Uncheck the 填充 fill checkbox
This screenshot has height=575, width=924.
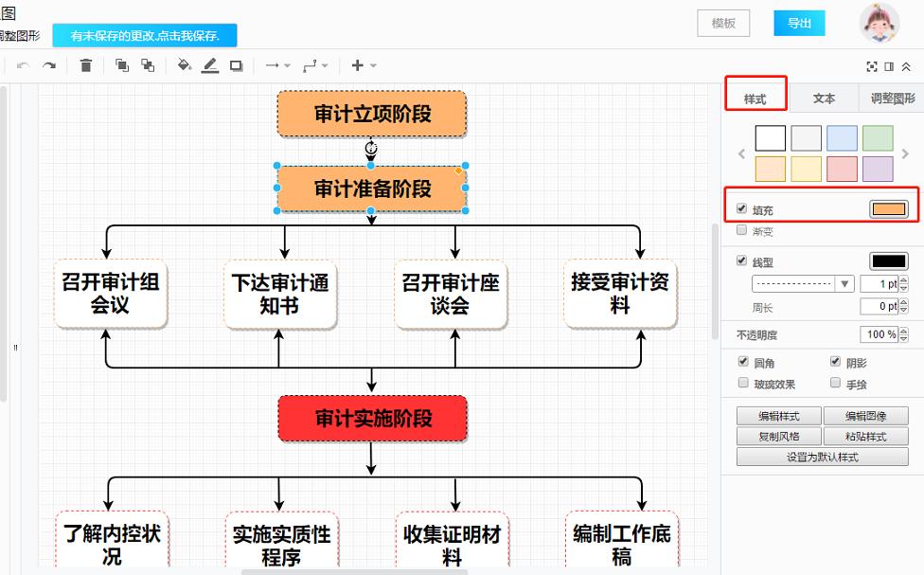(x=743, y=207)
